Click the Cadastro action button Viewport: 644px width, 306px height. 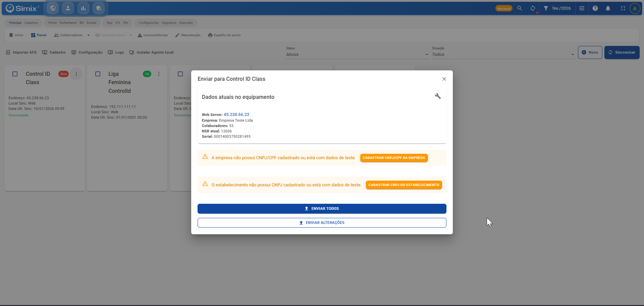54,53
